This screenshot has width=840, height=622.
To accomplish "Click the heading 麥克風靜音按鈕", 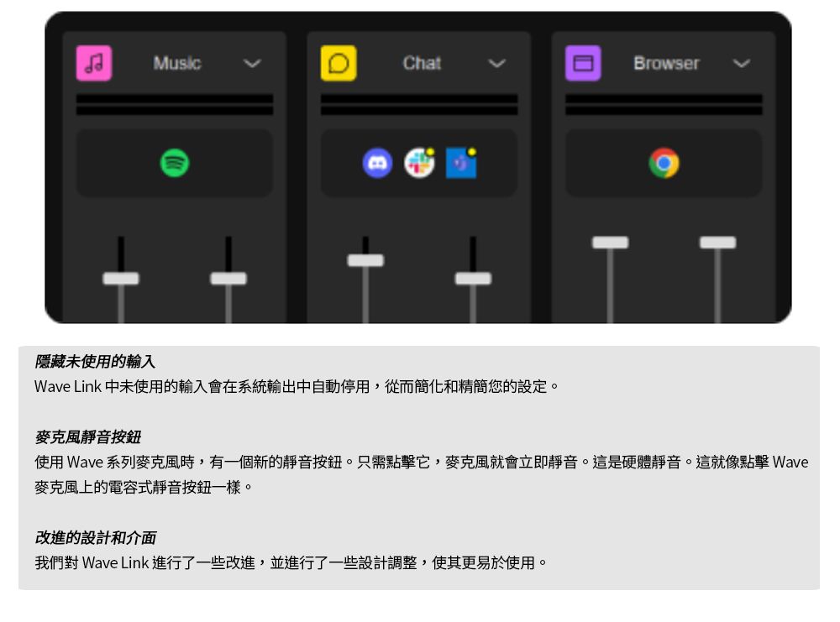I will [88, 436].
